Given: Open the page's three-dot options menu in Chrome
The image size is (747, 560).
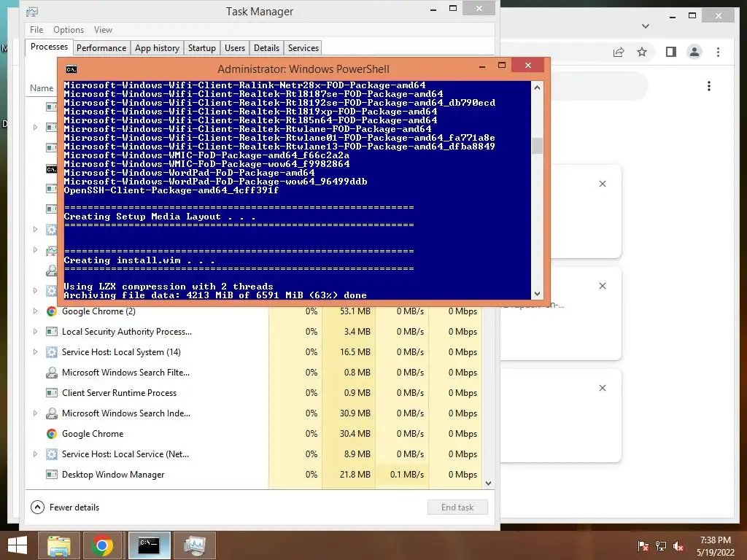Looking at the screenshot, I should coord(709,86).
